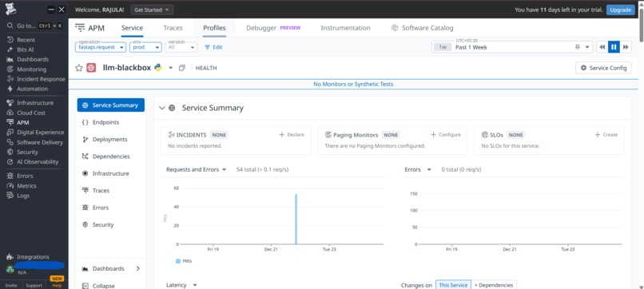Image resolution: width=644 pixels, height=289 pixels.
Task: Click Errors icon in section nav
Action: (x=85, y=208)
